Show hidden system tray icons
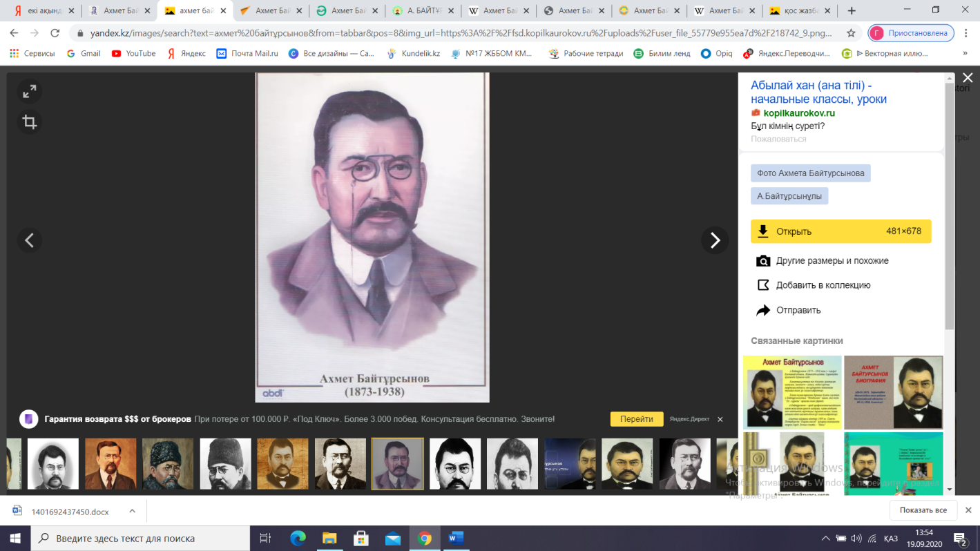 (x=825, y=538)
